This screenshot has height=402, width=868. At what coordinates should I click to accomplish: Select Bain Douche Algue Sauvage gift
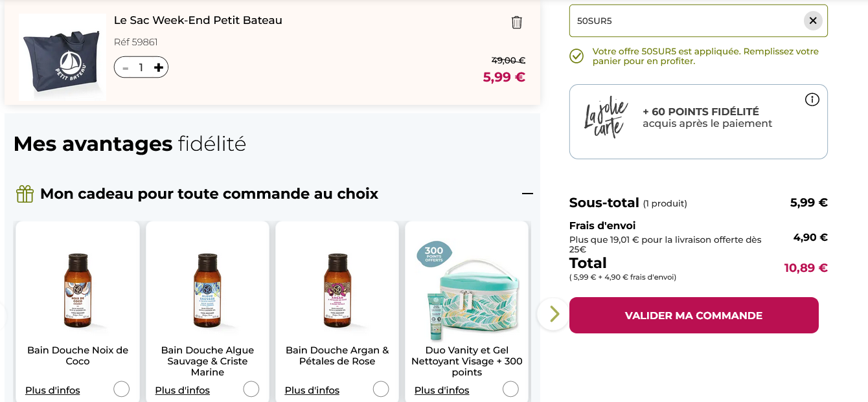click(253, 389)
